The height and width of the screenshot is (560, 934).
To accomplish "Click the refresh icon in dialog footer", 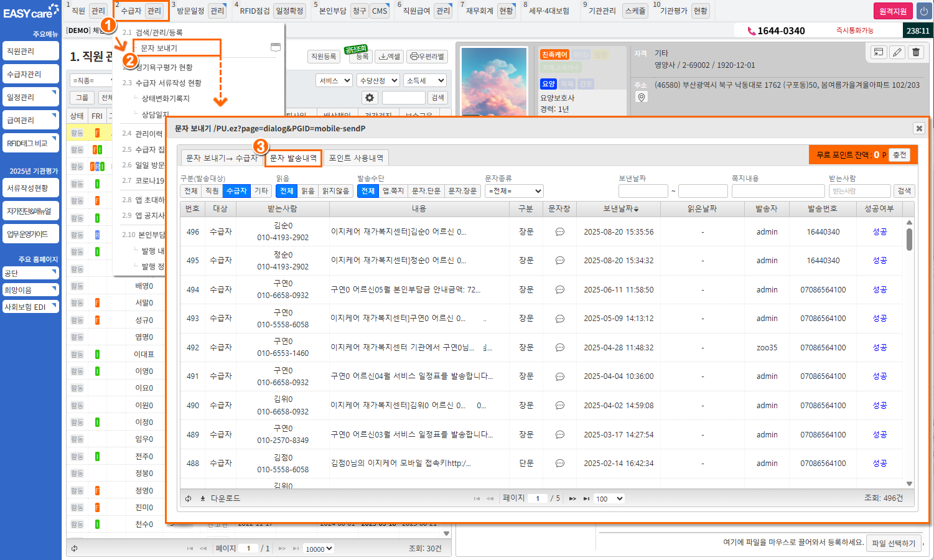I will tap(189, 498).
